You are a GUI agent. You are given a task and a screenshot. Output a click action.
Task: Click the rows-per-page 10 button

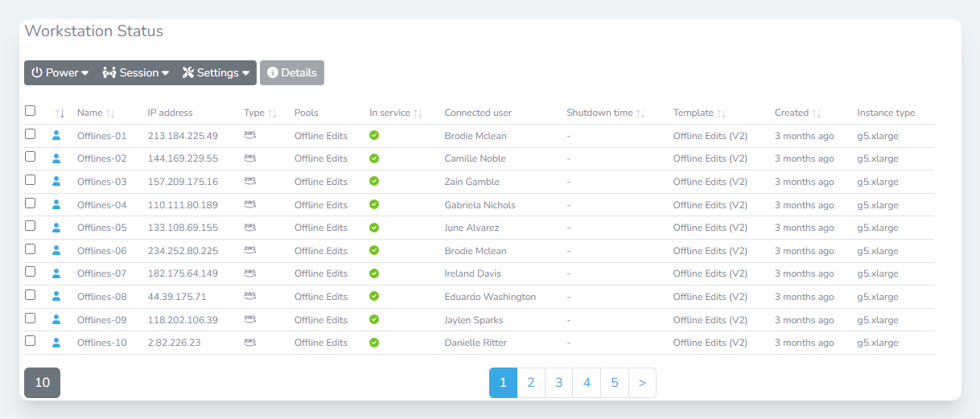click(x=42, y=383)
